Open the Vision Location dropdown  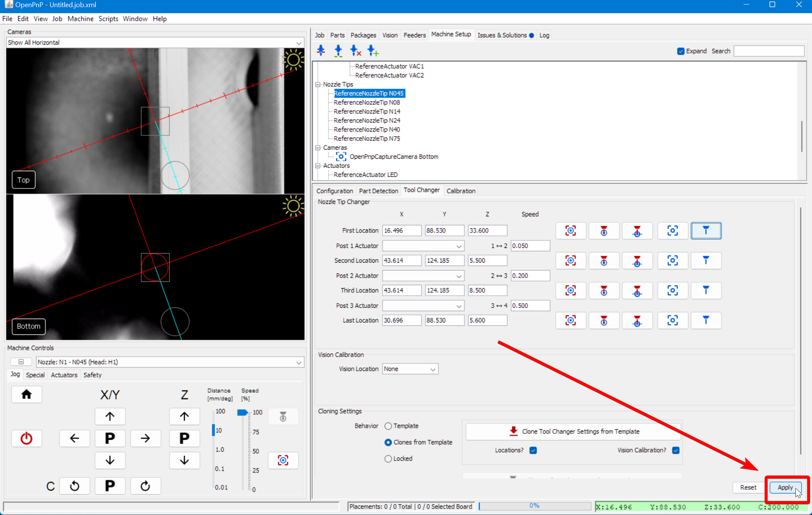coord(410,369)
